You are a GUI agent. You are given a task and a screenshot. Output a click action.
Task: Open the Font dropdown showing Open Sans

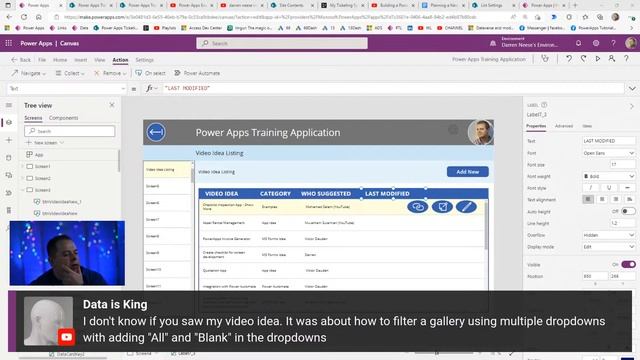[609, 153]
